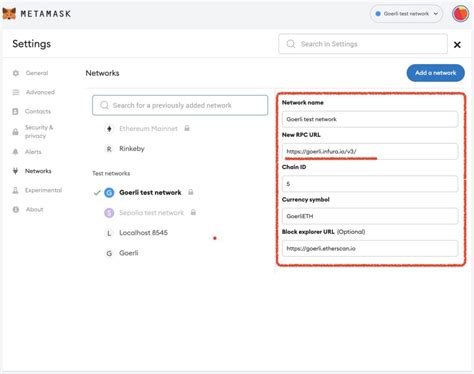Screen dimensions: 474x374
Task: Click the Experimental flask icon
Action: [x=15, y=190]
